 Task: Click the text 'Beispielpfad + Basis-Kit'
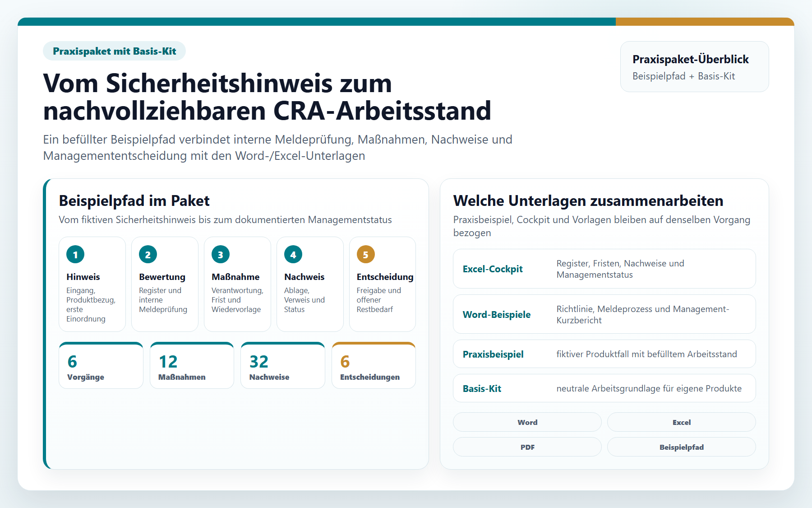pos(683,76)
